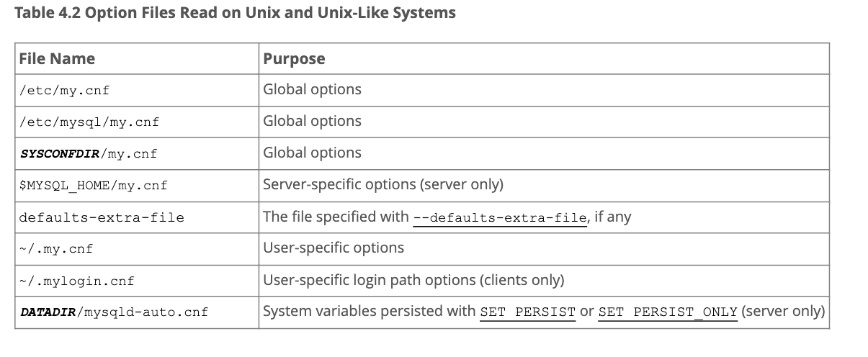Open the --defaults-extra-file option link

tap(499, 217)
